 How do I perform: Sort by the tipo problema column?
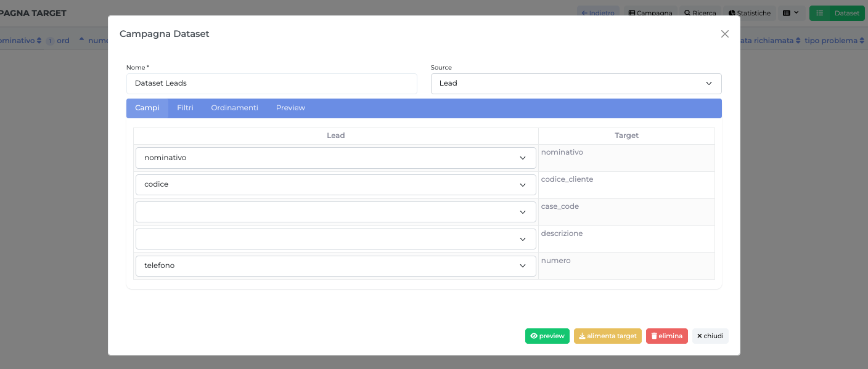click(835, 41)
